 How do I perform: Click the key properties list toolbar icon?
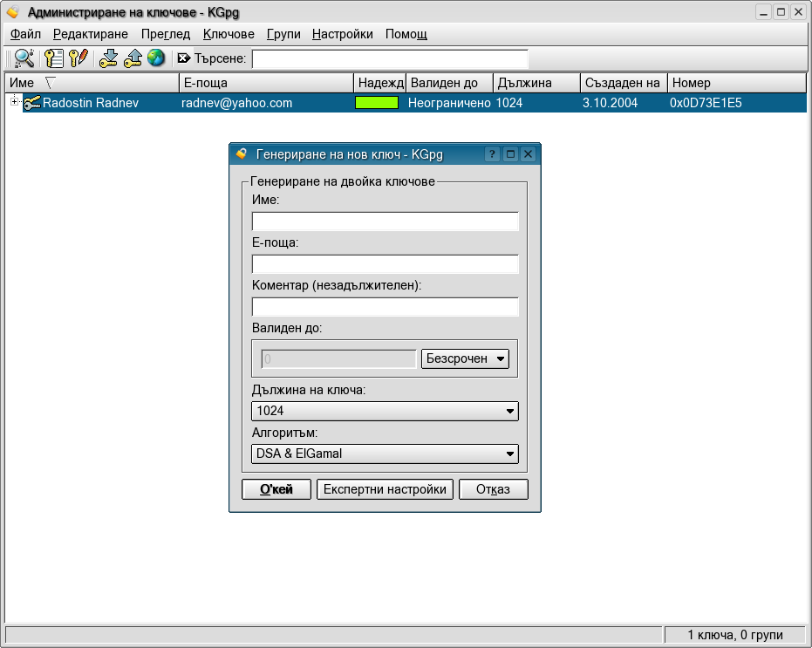tap(55, 58)
